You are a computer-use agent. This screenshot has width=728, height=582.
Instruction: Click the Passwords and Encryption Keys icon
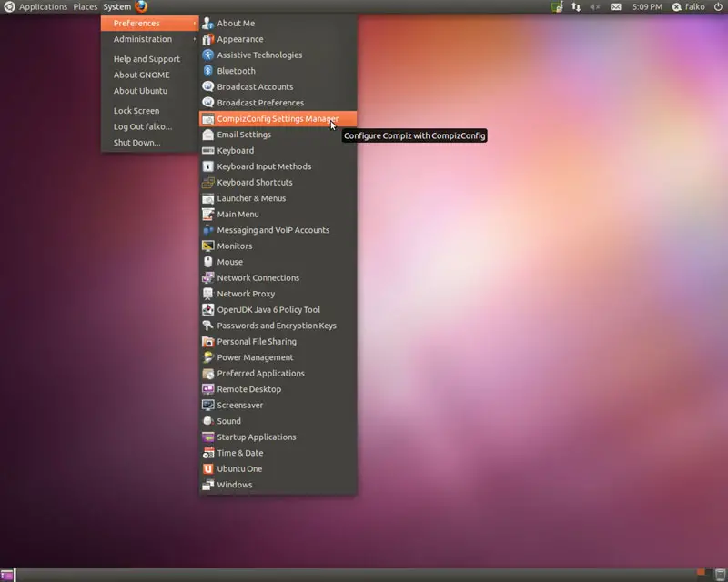tap(208, 326)
